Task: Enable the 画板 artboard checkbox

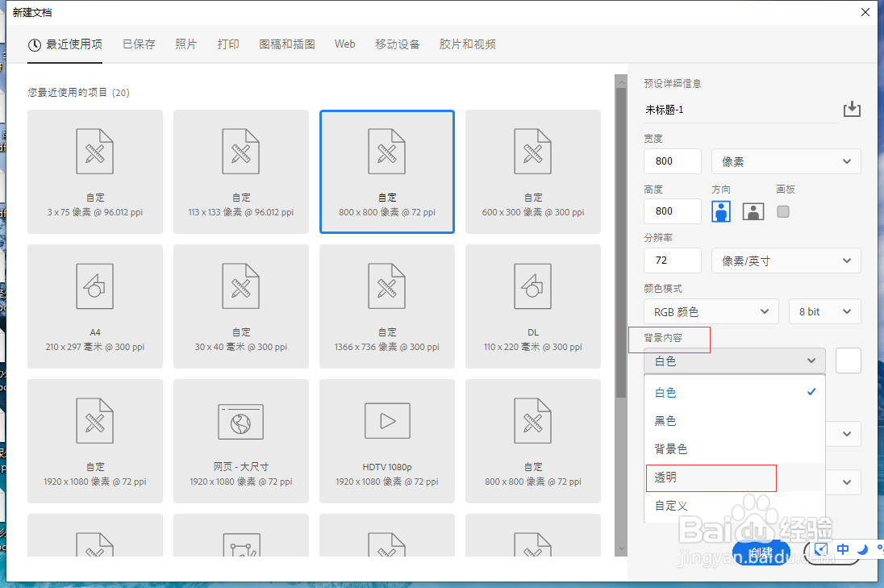Action: [782, 211]
